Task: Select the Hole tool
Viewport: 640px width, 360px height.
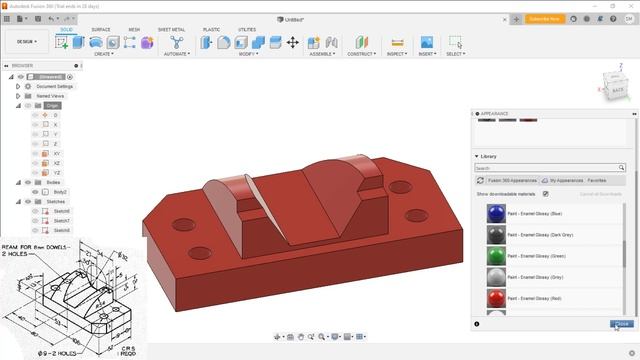Action: coord(113,42)
